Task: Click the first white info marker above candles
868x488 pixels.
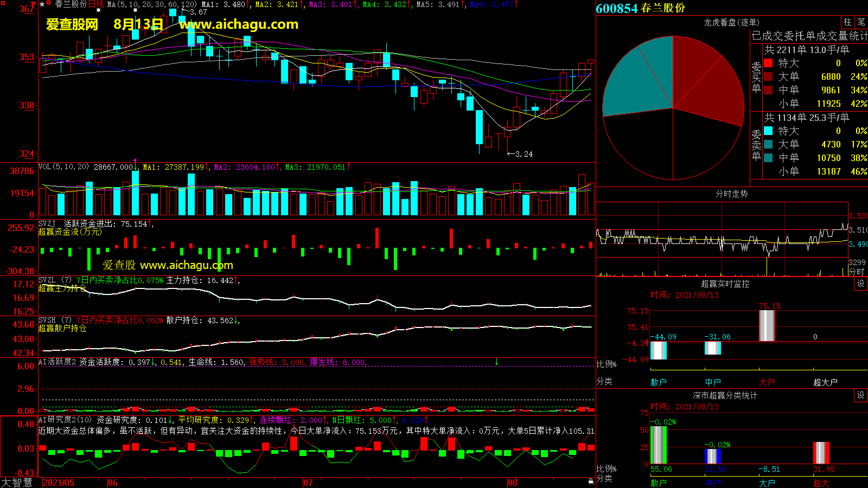Action: coord(98,10)
